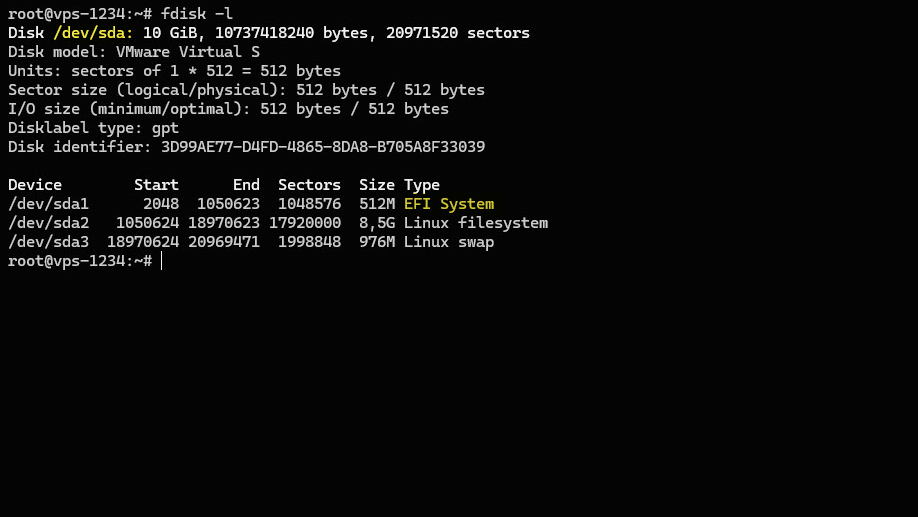This screenshot has width=918, height=517.
Task: Click the Sectors column header
Action: click(x=309, y=185)
